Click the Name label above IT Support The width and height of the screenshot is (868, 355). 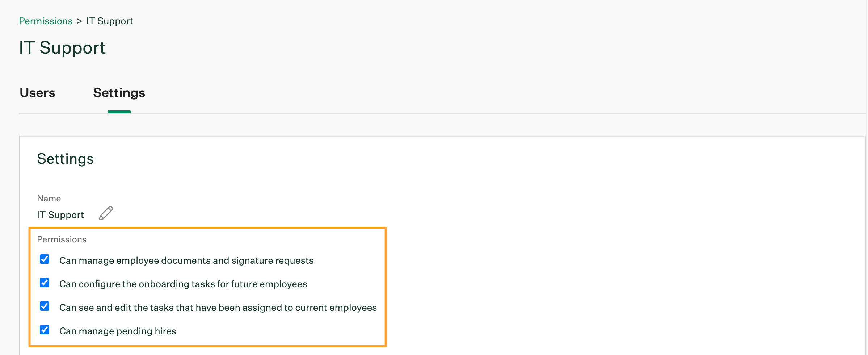pyautogui.click(x=49, y=198)
